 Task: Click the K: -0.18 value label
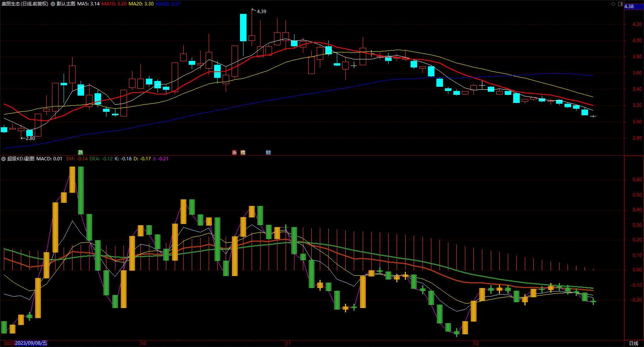tap(123, 159)
